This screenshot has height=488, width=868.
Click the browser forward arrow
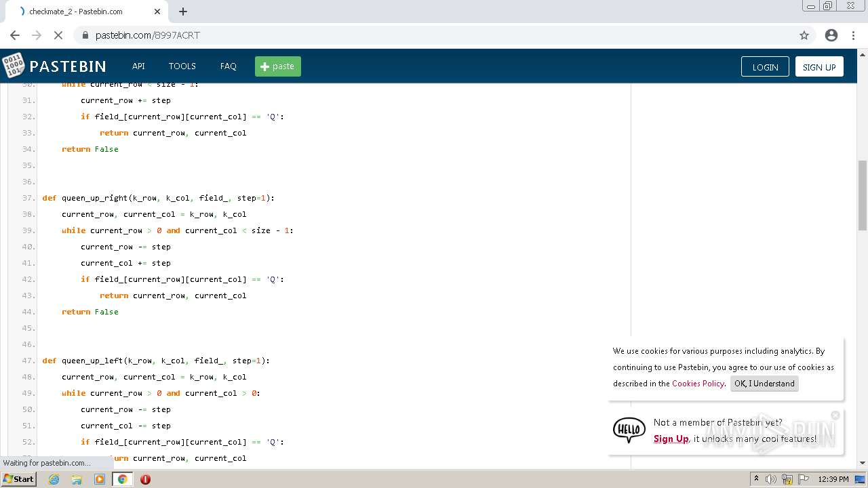[x=37, y=35]
